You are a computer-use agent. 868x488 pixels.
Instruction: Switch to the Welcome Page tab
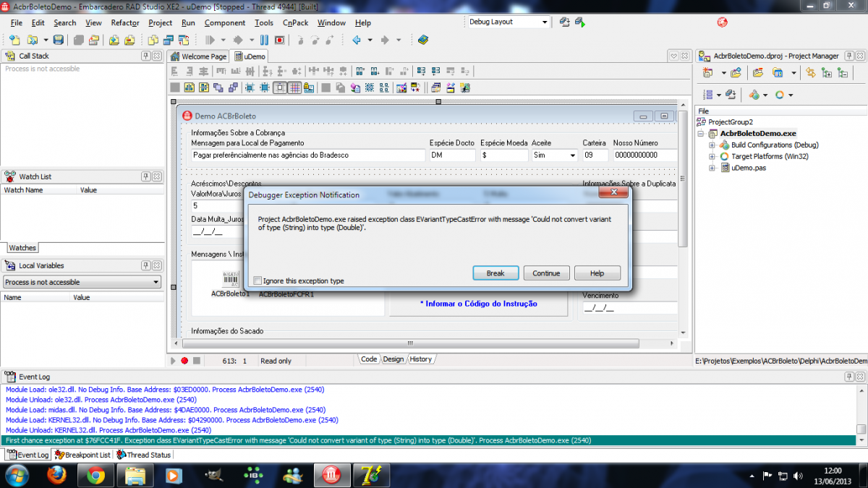(x=199, y=56)
